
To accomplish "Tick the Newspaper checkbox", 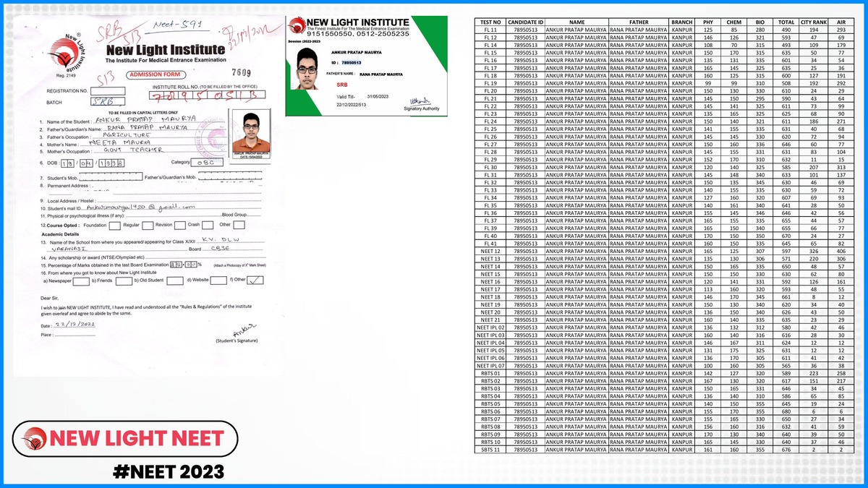I will pos(81,281).
